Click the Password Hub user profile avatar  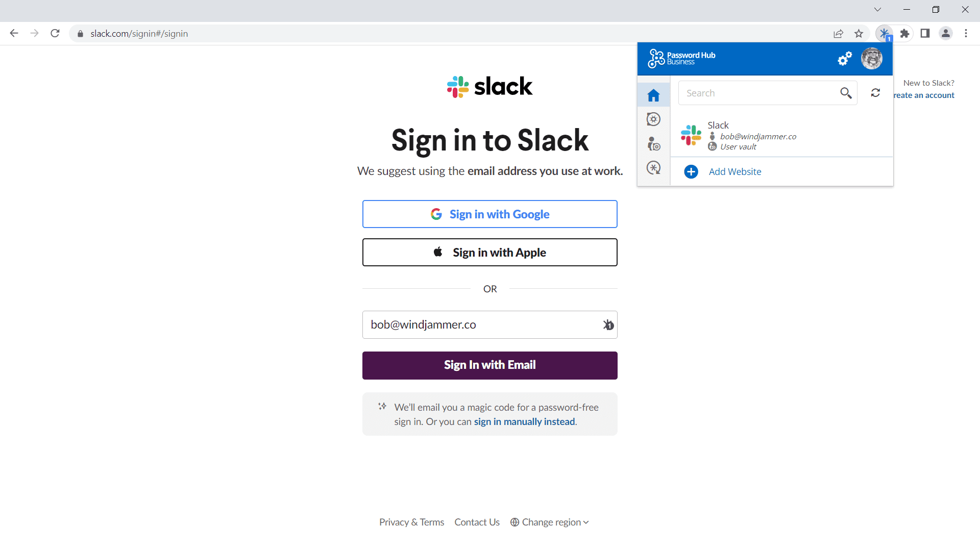pyautogui.click(x=872, y=59)
